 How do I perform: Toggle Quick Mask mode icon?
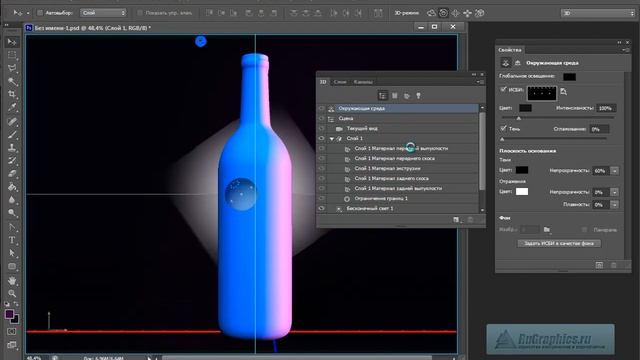[11, 332]
